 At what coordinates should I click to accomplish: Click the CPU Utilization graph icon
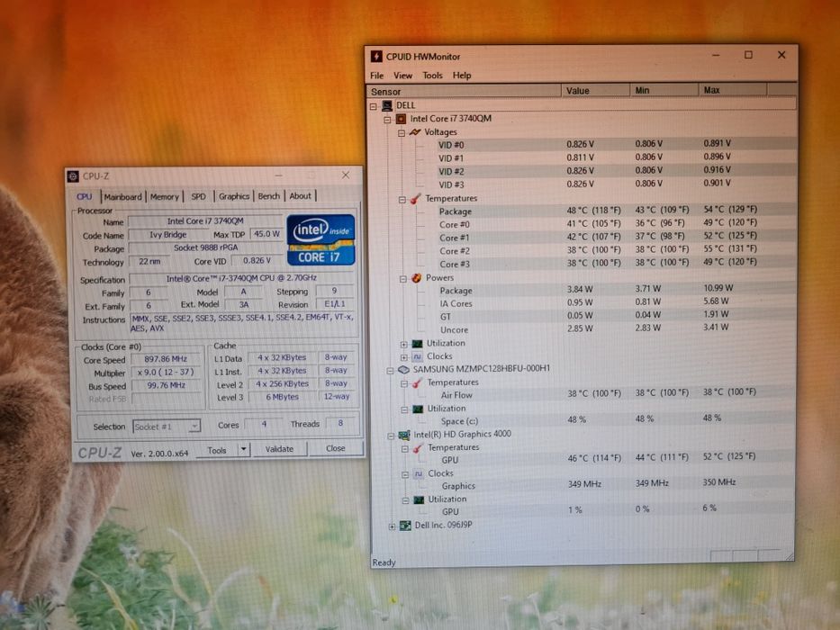[x=417, y=344]
